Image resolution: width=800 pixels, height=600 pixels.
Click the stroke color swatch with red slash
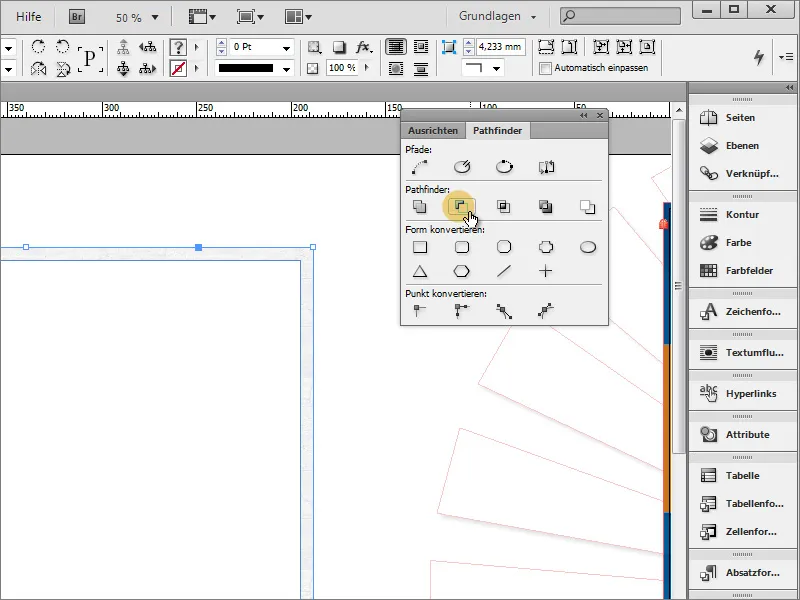pyautogui.click(x=178, y=68)
